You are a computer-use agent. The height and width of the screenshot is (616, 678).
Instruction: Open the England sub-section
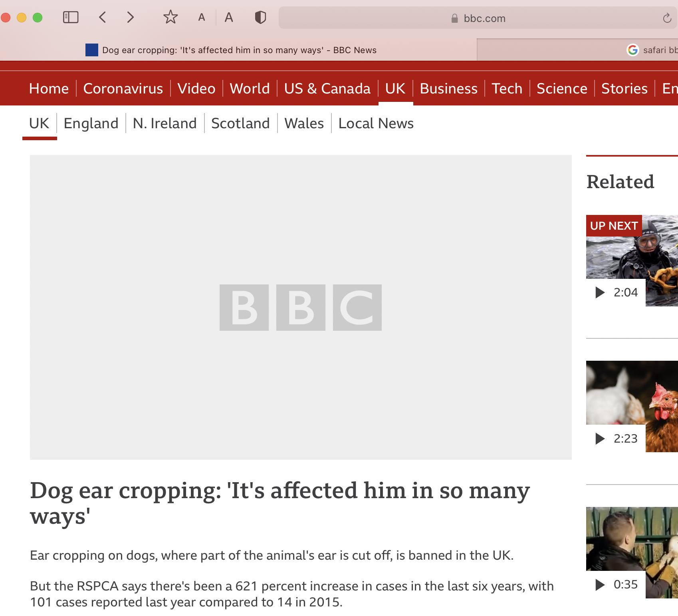point(91,123)
